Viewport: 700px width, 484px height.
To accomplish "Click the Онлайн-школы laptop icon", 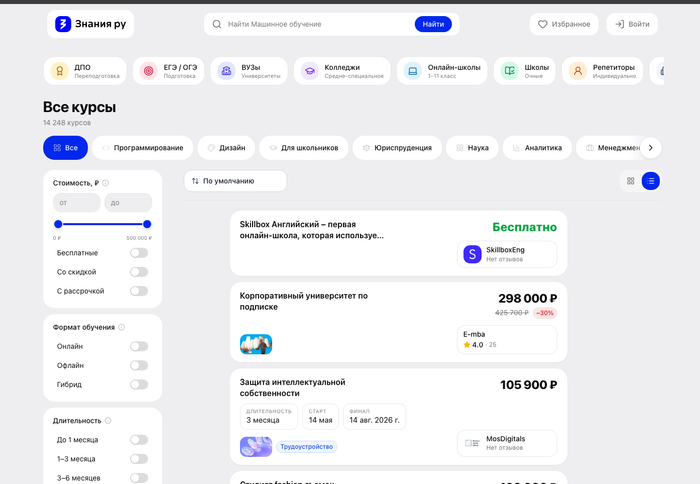I will [x=412, y=71].
